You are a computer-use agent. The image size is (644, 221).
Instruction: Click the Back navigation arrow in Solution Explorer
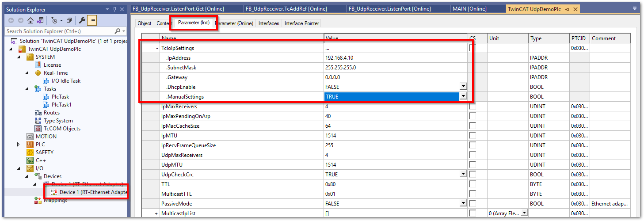tap(11, 20)
